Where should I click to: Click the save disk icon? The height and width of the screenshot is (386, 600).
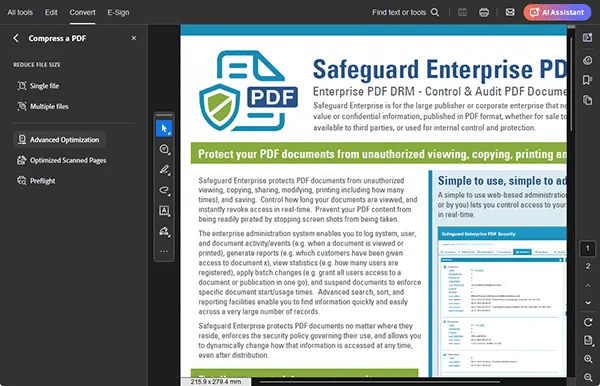click(462, 12)
